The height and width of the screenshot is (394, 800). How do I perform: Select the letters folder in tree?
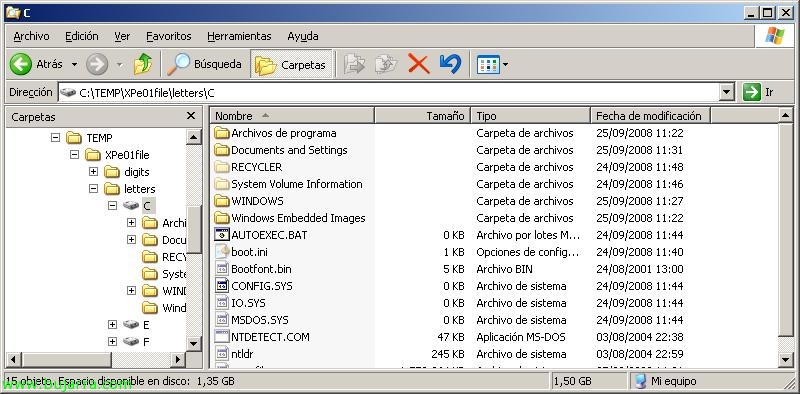130,189
